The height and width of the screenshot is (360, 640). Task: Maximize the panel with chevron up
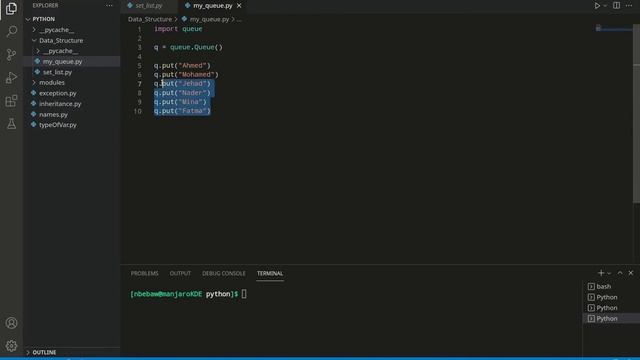click(620, 273)
